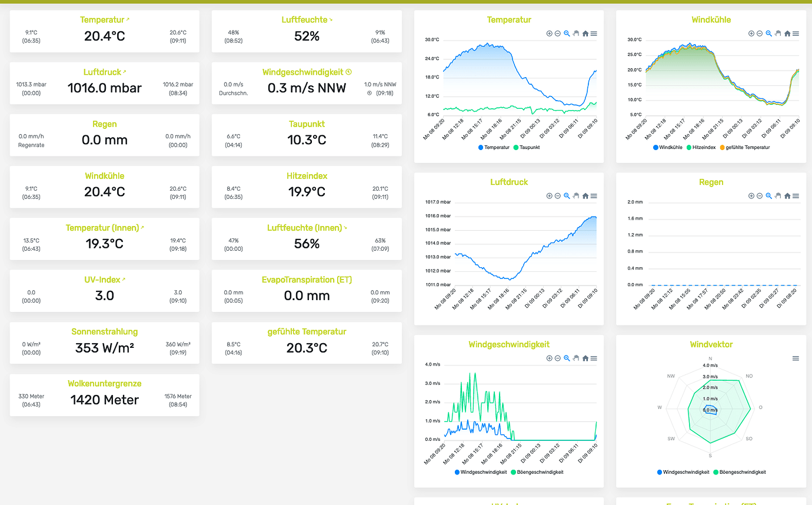This screenshot has height=505, width=812.
Task: Open the Windvektor chart hamburger menu
Action: (x=796, y=357)
